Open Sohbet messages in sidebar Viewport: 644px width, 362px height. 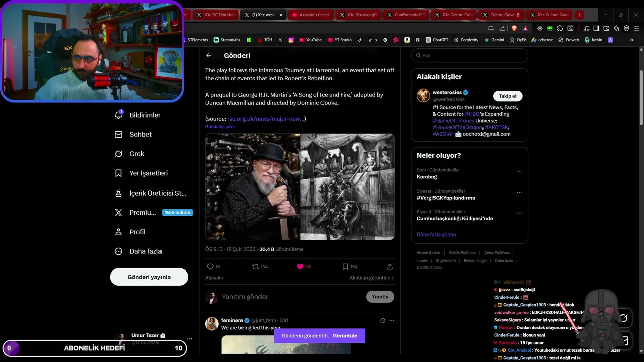click(133, 134)
